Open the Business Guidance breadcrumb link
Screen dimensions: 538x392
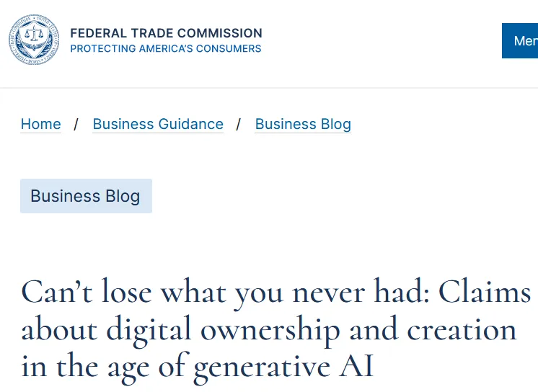[158, 124]
